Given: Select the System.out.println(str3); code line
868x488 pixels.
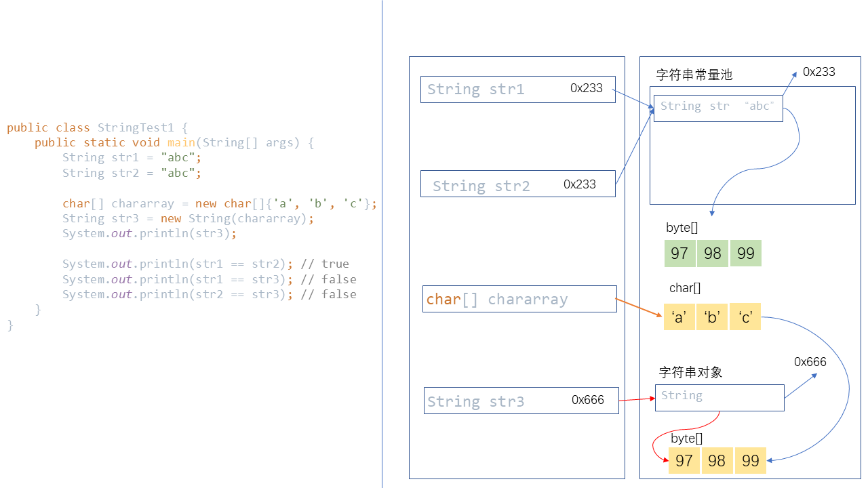Looking at the screenshot, I should pyautogui.click(x=150, y=234).
